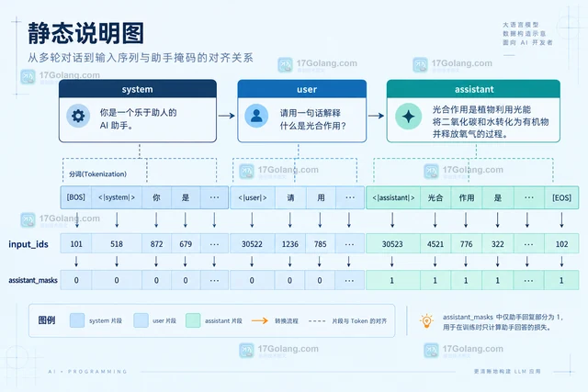588x392 pixels.
Task: Click the person avatar icon in the user card
Action: pos(256,116)
